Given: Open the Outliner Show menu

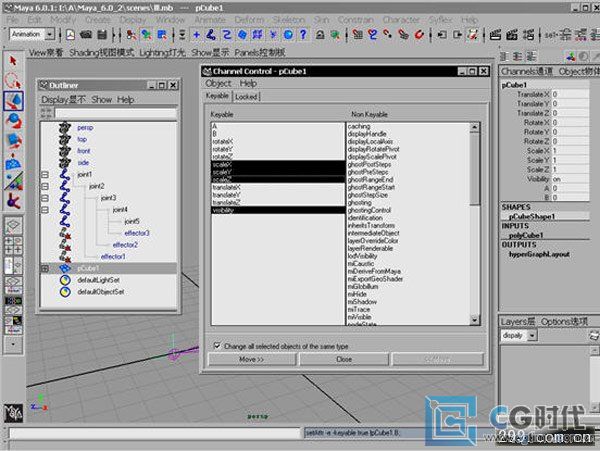Looking at the screenshot, I should [x=101, y=99].
